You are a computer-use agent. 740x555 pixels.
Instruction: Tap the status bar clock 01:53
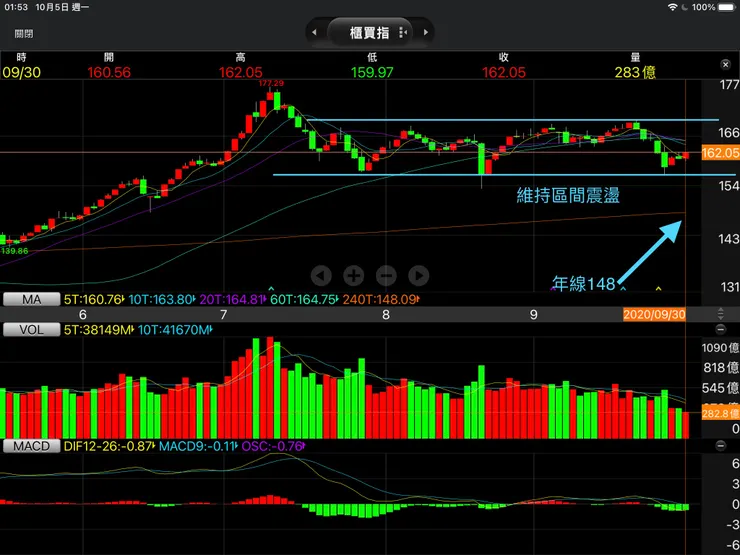(16, 7)
